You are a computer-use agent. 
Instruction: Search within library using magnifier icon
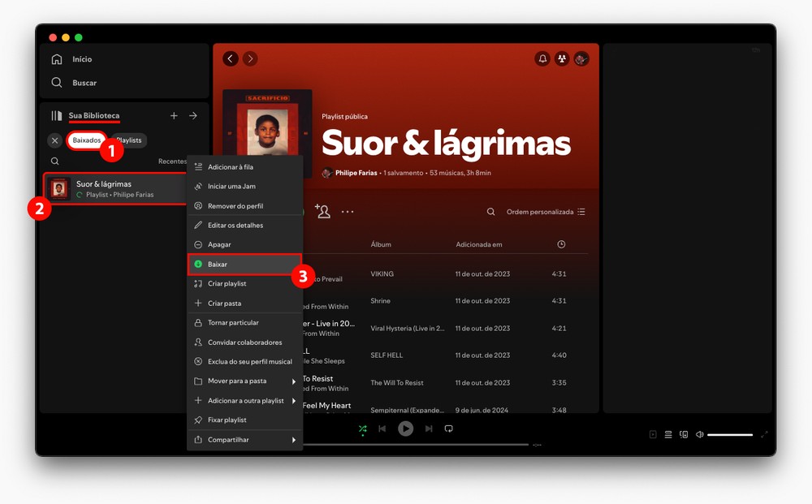[x=55, y=161]
